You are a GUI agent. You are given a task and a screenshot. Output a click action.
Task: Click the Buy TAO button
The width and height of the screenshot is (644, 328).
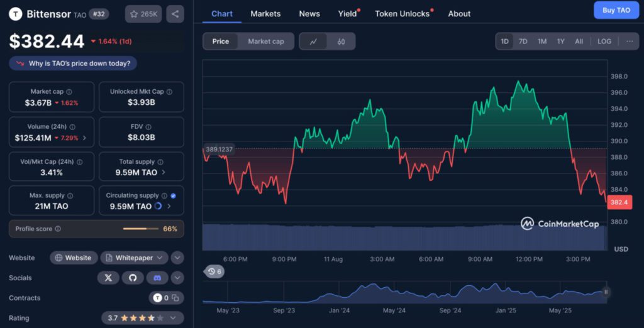[616, 10]
